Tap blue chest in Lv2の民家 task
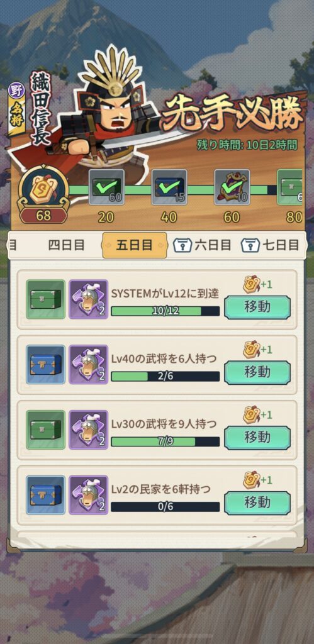 pos(45,496)
